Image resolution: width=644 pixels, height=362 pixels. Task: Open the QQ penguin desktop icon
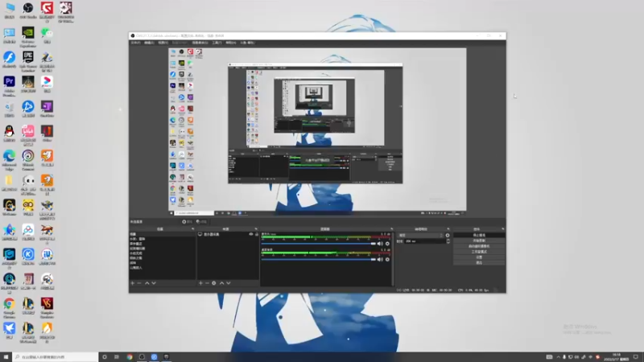(x=9, y=134)
